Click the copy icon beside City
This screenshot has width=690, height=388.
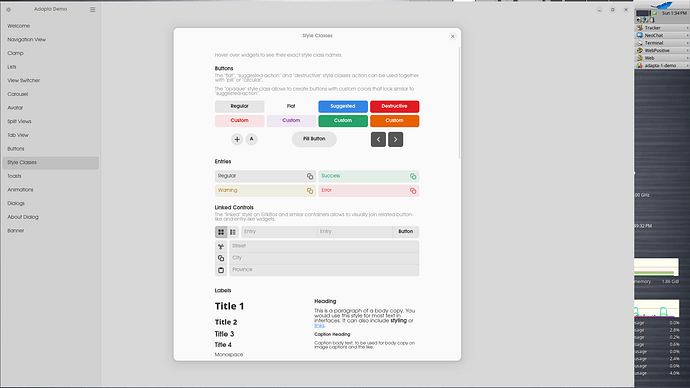[221, 258]
